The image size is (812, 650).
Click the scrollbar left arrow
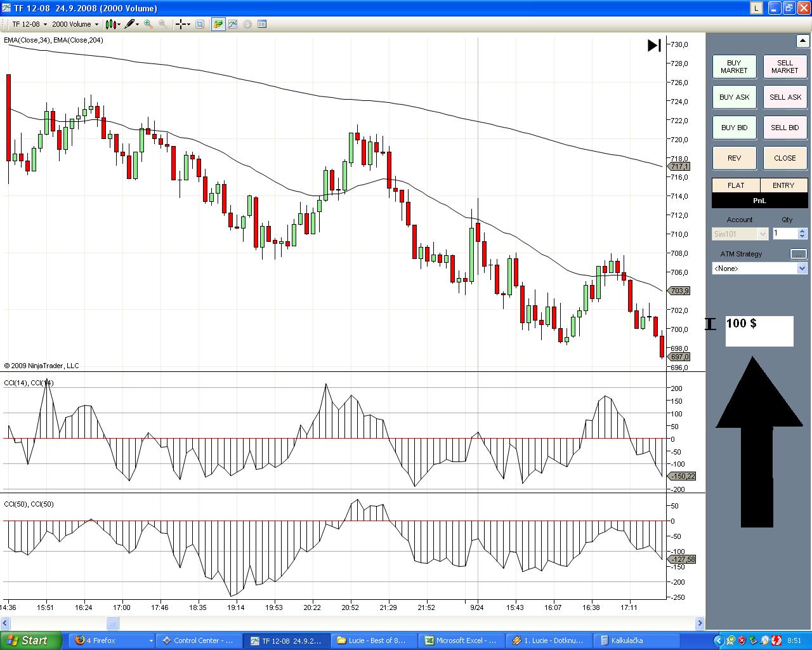5,623
